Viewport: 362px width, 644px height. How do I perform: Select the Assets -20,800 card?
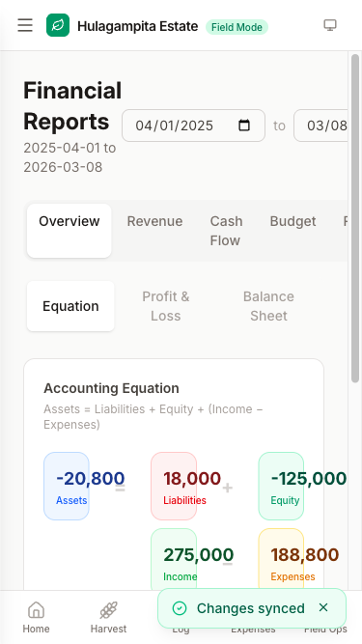click(67, 486)
